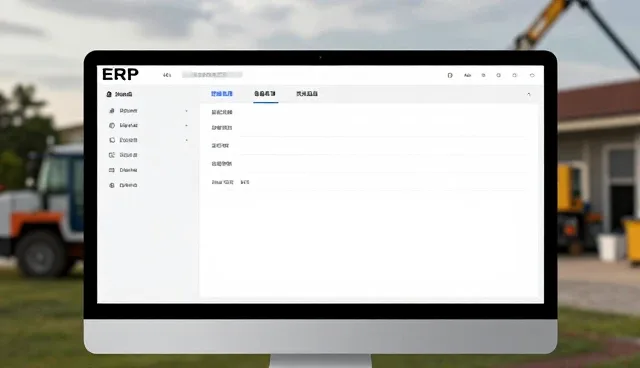Viewport: 640px width, 368px height.
Task: Click the input line of the second form row
Action: [x=384, y=131]
